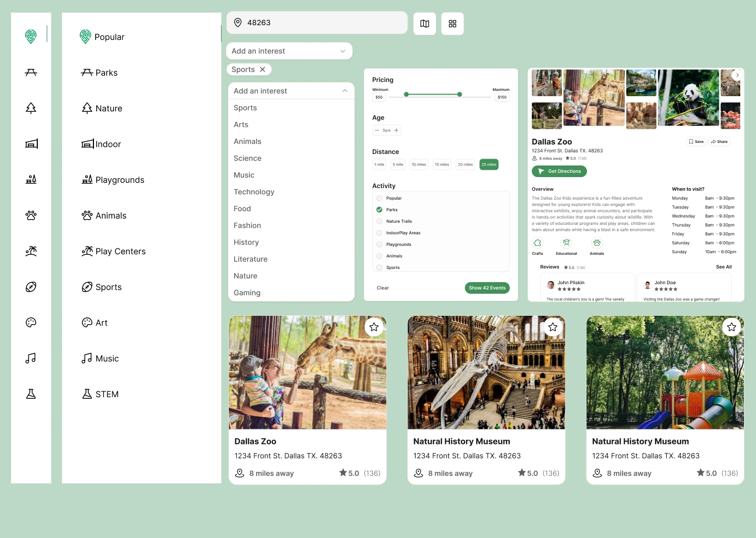Image resolution: width=756 pixels, height=538 pixels.
Task: Select the IndoorPlay Areas activity radio
Action: 379,233
